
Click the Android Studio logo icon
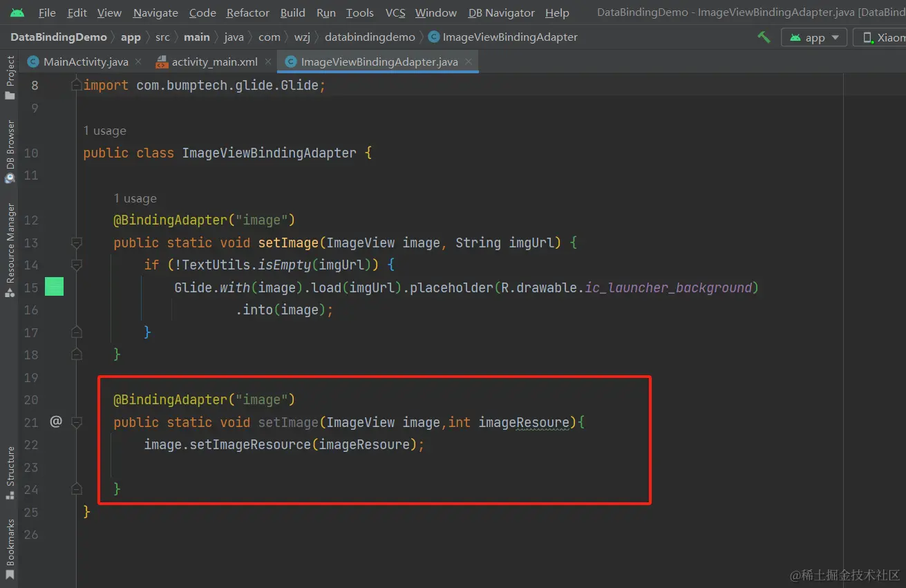[x=17, y=12]
